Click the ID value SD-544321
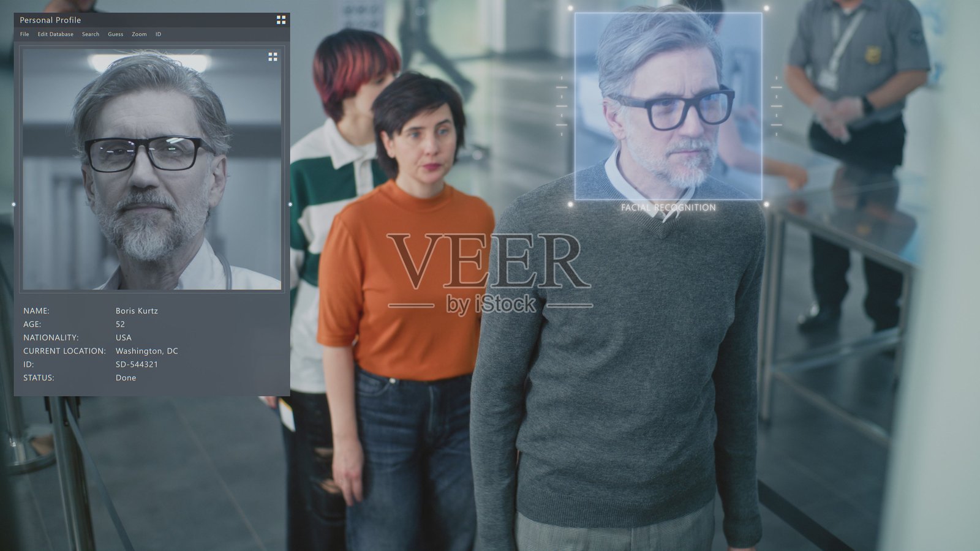The height and width of the screenshot is (551, 980). 137,364
